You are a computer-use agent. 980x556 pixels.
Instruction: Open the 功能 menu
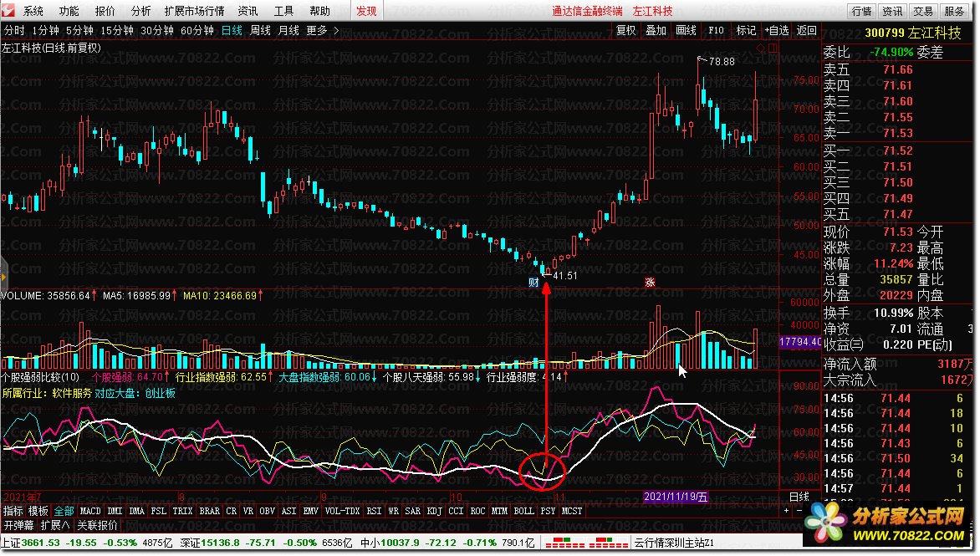coord(69,11)
